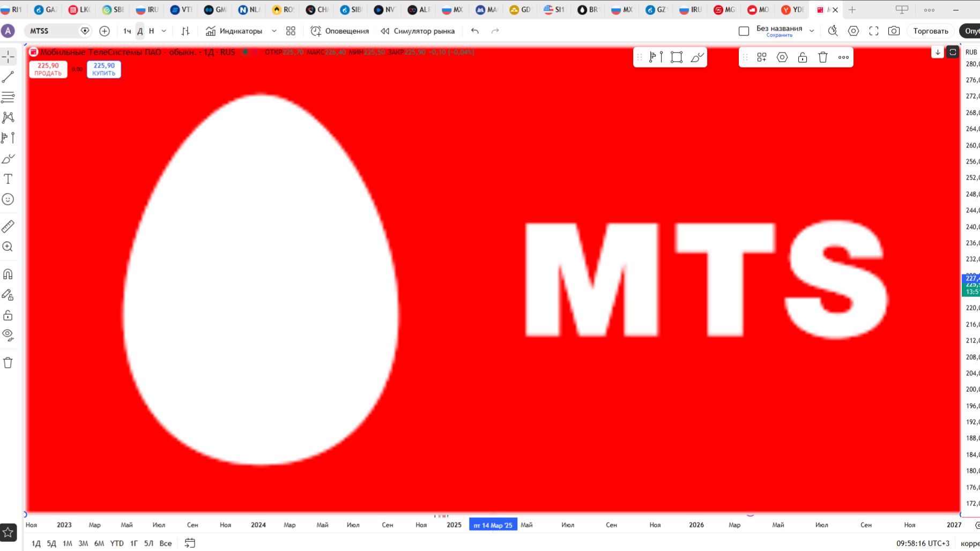Select the Trend Line drawing tool
The width and height of the screenshot is (980, 551).
[8, 77]
